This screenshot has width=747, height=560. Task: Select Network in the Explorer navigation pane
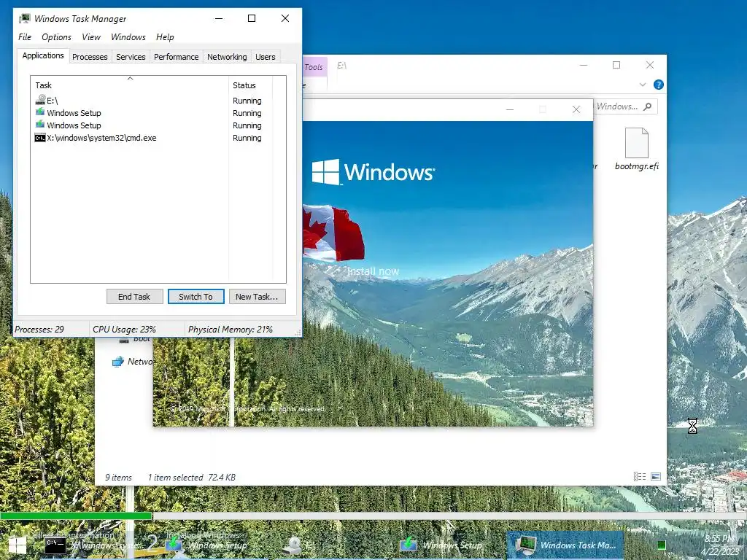click(x=133, y=362)
